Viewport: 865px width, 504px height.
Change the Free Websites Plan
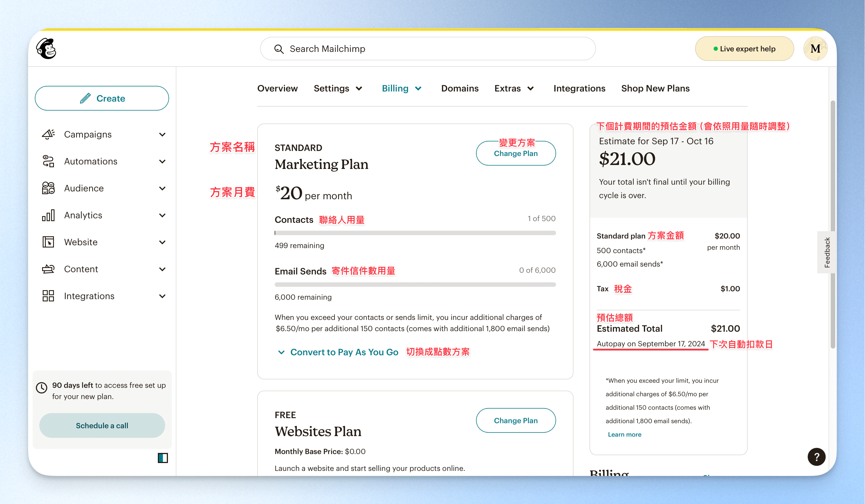[x=516, y=420]
